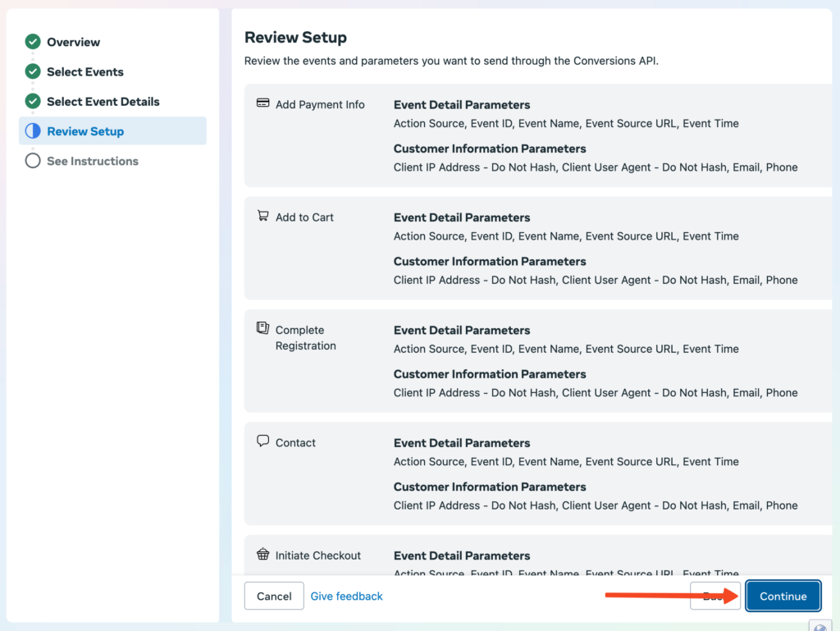The width and height of the screenshot is (840, 631).
Task: Select the basket icon beside Initiate Checkout
Action: click(262, 554)
